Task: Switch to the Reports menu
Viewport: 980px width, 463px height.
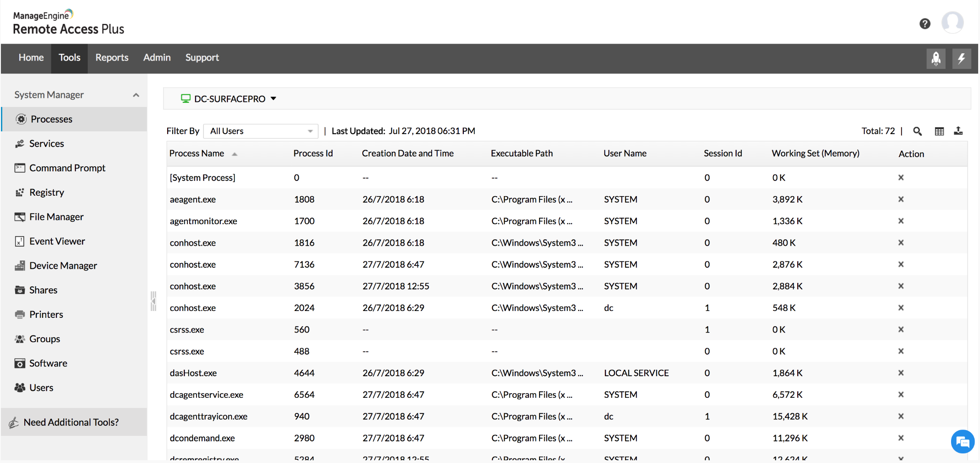Action: 112,58
